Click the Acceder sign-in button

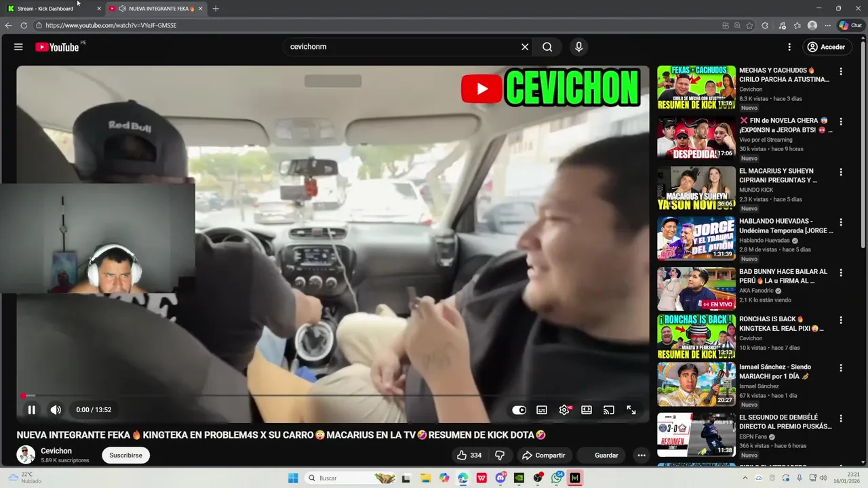(826, 47)
